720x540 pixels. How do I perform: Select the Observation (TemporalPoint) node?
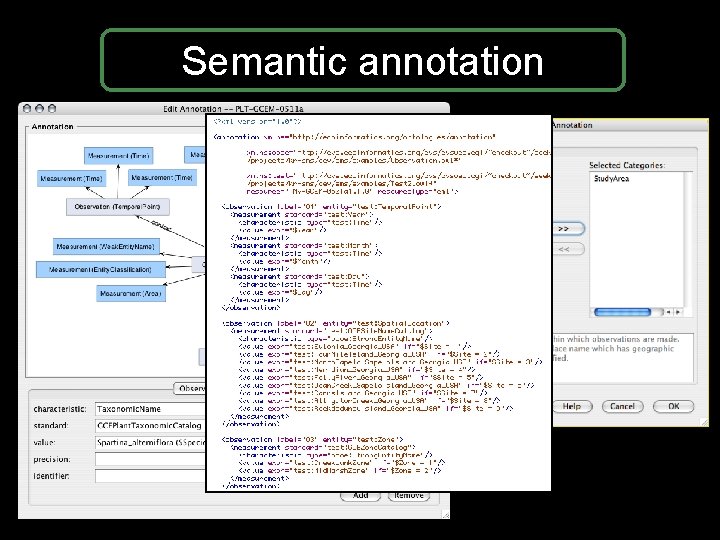[x=118, y=207]
